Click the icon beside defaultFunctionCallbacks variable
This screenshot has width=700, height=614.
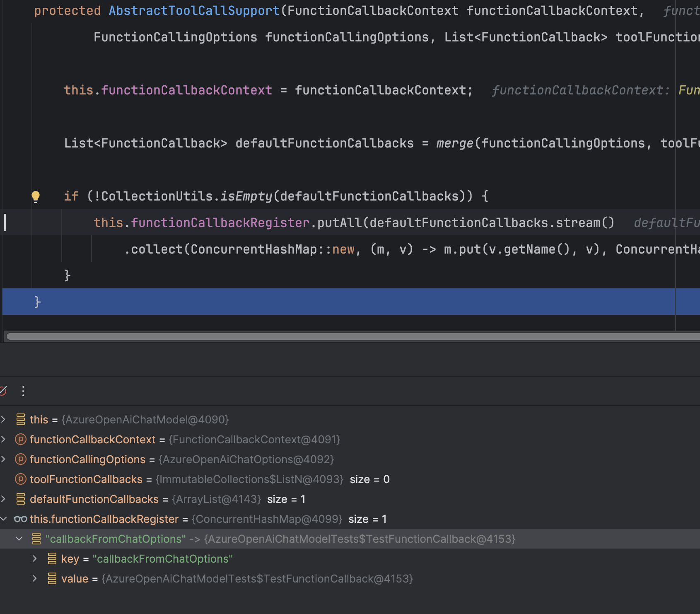coord(21,499)
